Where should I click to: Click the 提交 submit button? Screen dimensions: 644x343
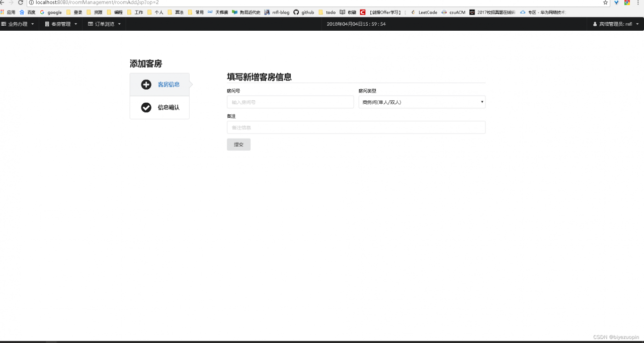(x=238, y=144)
